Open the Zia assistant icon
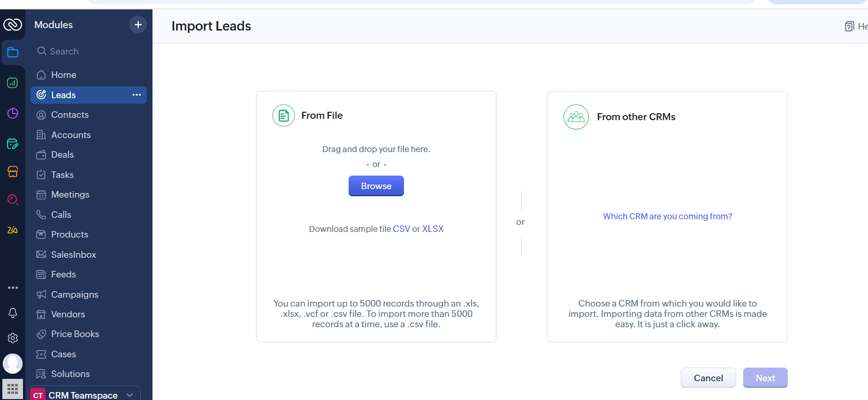This screenshot has height=400, width=868. click(12, 230)
